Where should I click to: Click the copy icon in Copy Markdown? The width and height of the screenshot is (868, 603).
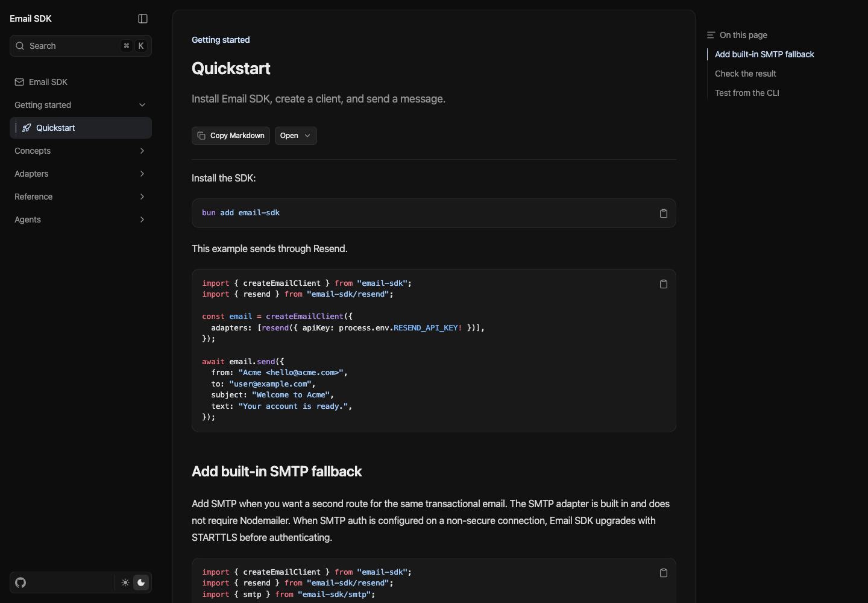pyautogui.click(x=201, y=136)
